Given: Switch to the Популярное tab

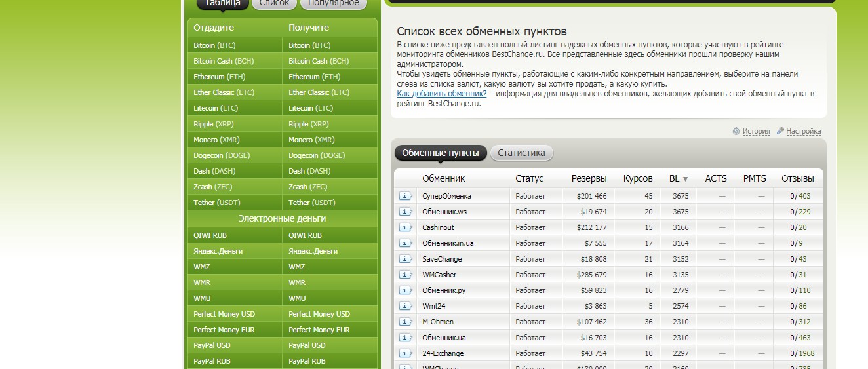Looking at the screenshot, I should [x=334, y=3].
